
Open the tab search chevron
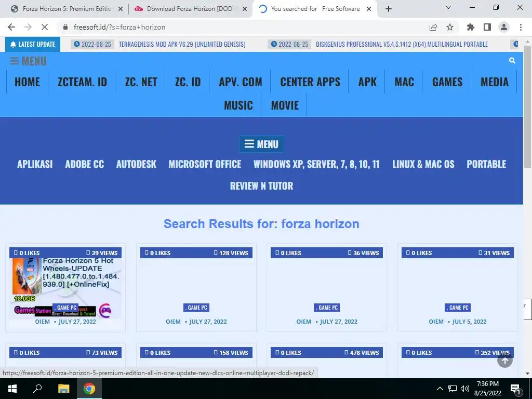click(x=448, y=7)
